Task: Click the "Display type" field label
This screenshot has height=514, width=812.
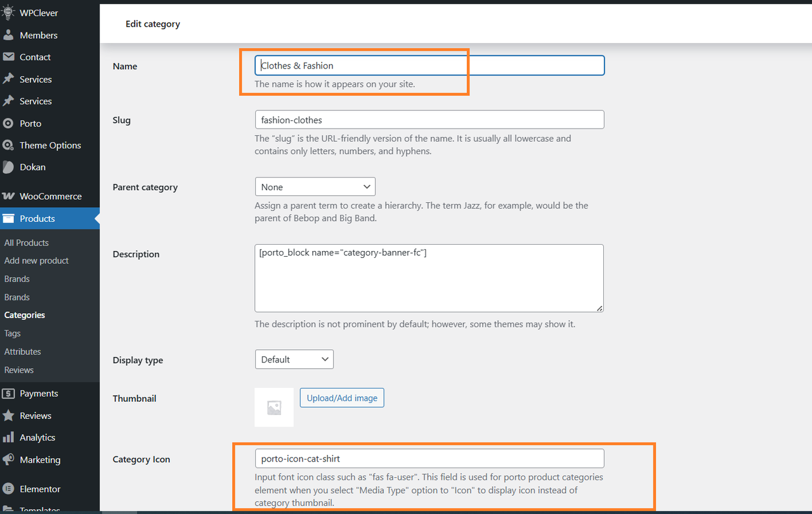Action: [x=138, y=360]
